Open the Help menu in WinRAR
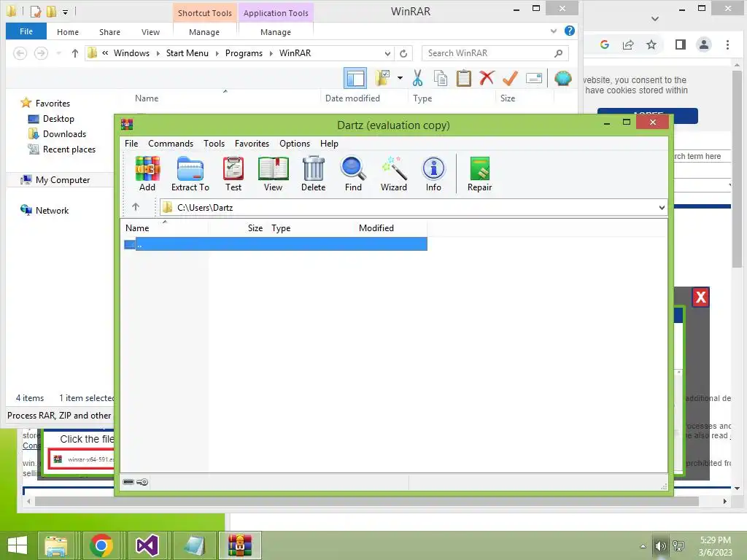This screenshot has width=747, height=560. [329, 144]
